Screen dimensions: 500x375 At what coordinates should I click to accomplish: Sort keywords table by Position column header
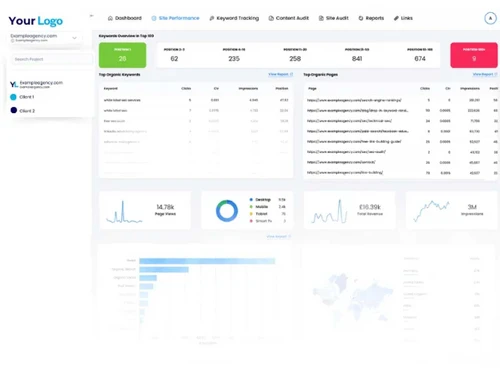pyautogui.click(x=282, y=89)
